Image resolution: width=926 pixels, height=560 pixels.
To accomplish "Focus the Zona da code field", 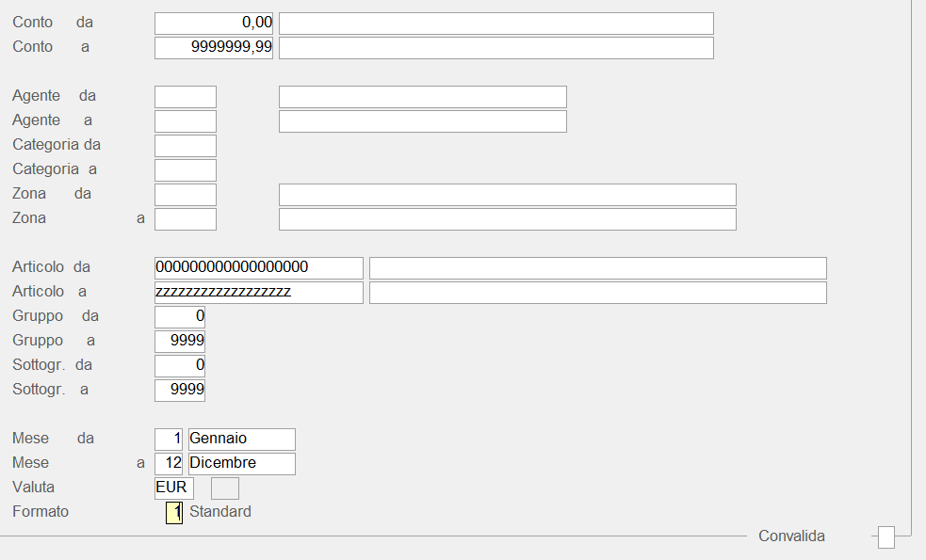I will click(x=186, y=194).
